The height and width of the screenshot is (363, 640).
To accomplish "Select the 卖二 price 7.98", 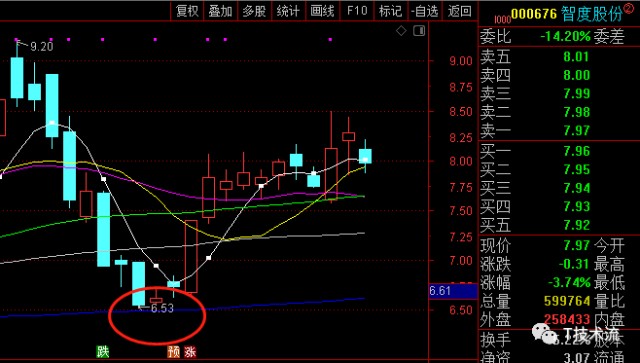I will click(576, 112).
